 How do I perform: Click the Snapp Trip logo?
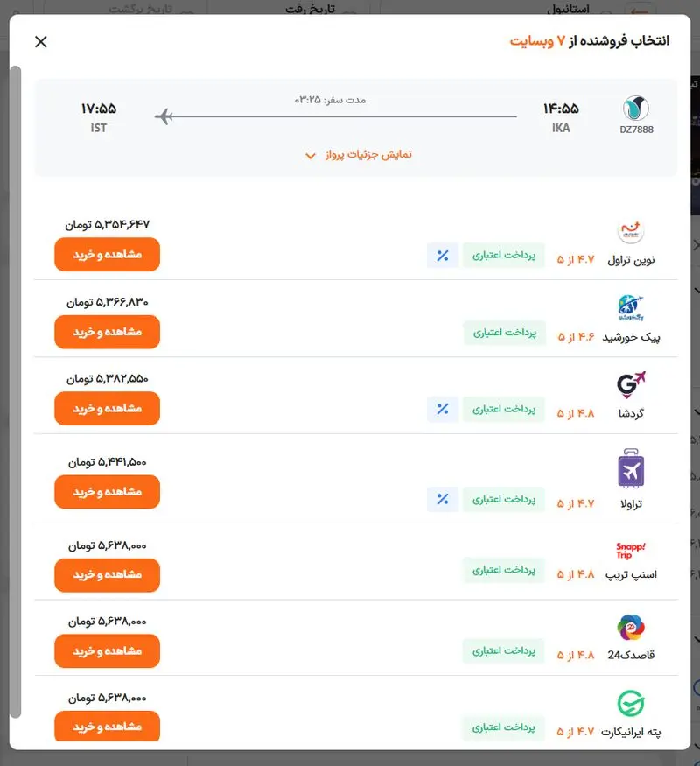coord(631,551)
